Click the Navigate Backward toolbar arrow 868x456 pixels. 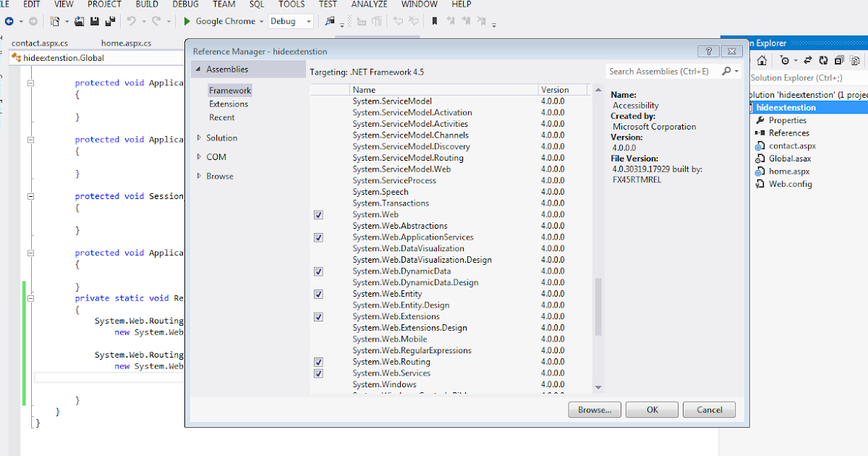point(10,22)
